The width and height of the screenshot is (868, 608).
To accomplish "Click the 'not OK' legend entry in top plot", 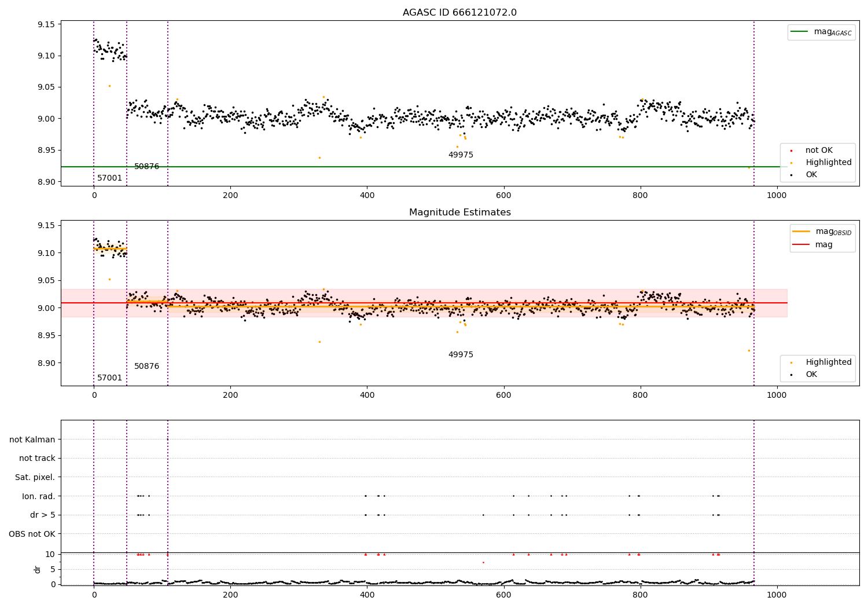I will pyautogui.click(x=818, y=150).
